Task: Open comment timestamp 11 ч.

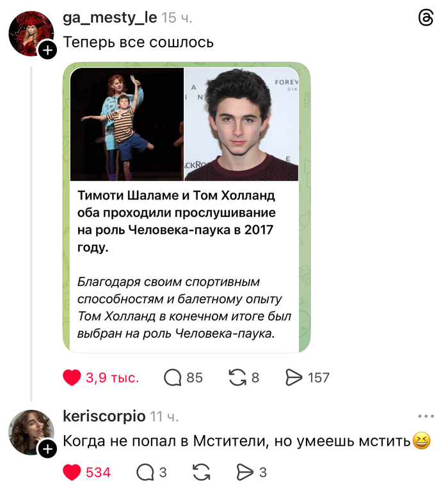Action: [164, 416]
